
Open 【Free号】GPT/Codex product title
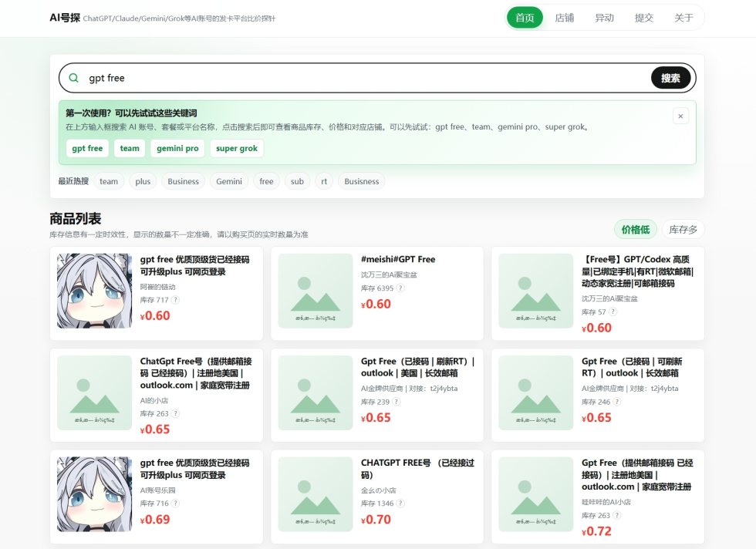[637, 271]
